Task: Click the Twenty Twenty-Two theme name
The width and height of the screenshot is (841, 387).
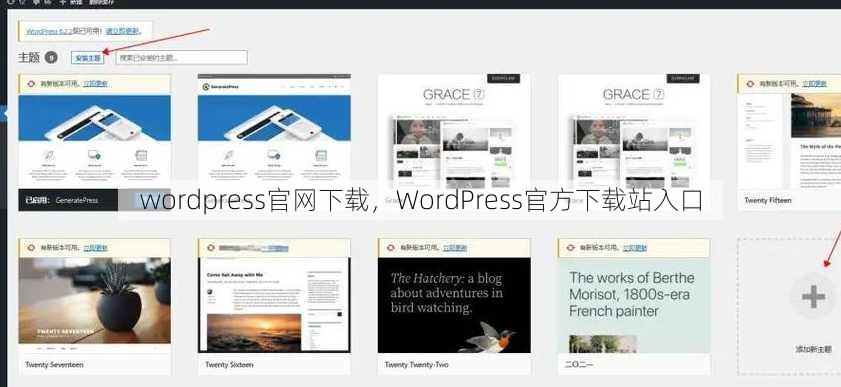Action: 416,364
